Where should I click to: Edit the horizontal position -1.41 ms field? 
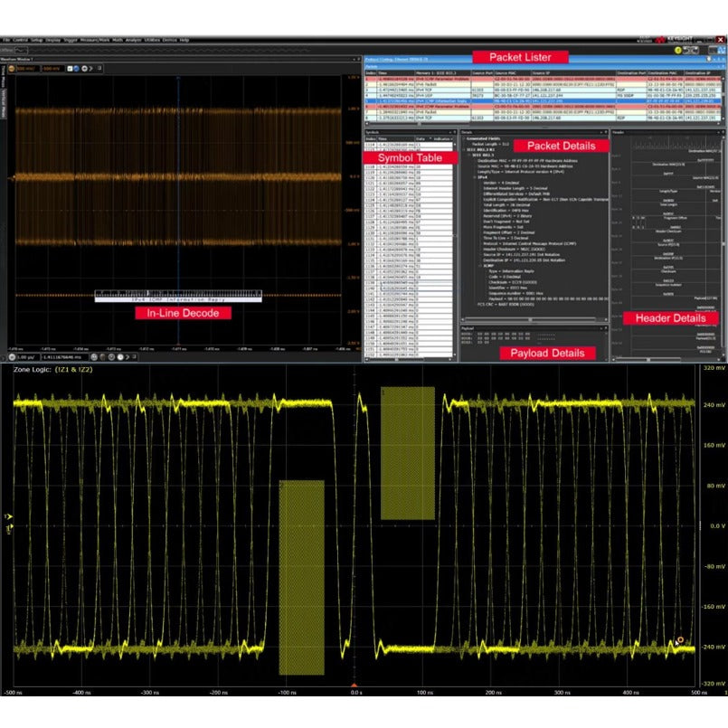click(65, 357)
